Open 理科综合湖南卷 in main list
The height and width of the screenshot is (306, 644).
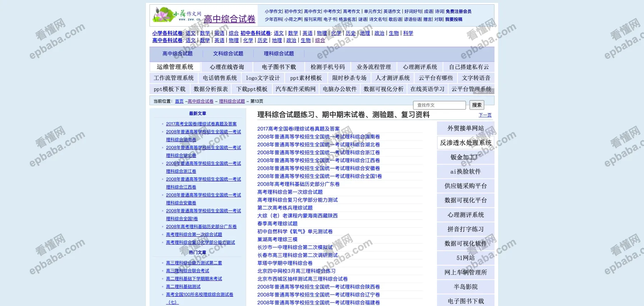tap(319, 136)
